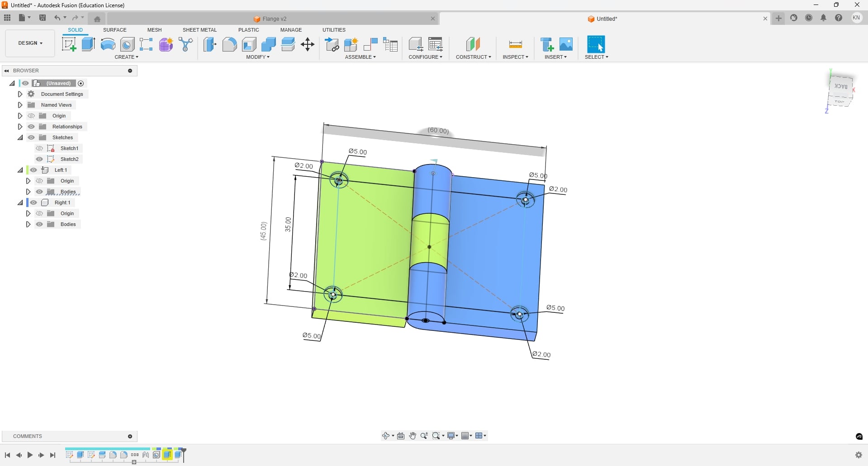
Task: Collapse the Left:1 component tree
Action: tap(20, 170)
